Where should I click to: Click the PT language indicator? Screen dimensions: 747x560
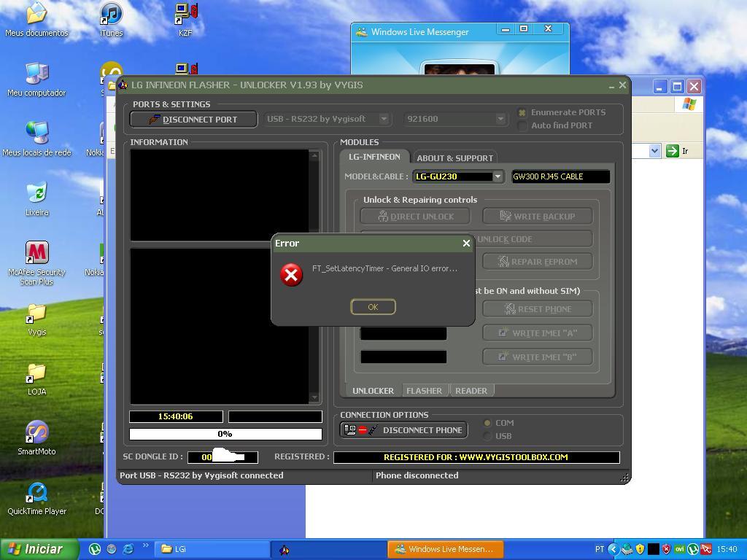[x=600, y=549]
